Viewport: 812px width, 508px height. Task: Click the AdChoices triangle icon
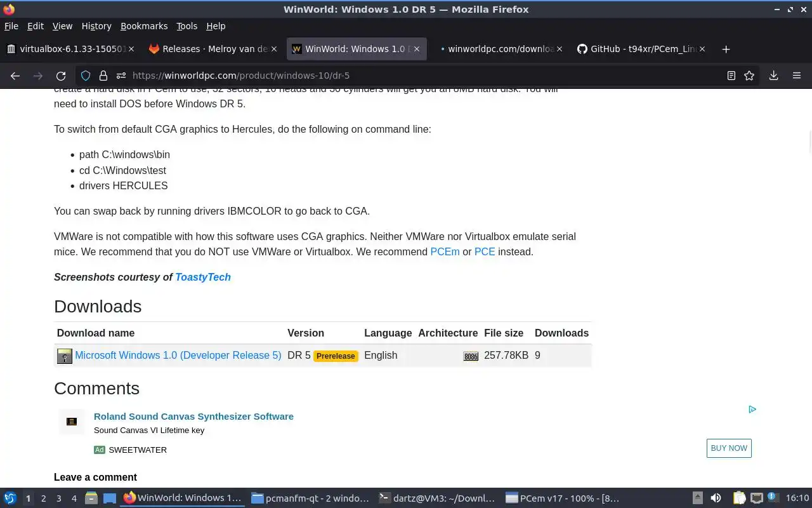pos(752,409)
